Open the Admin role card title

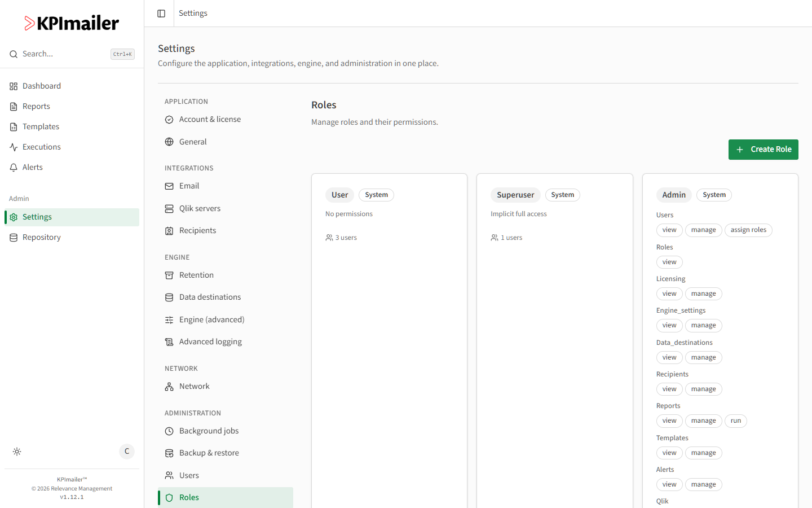(674, 195)
